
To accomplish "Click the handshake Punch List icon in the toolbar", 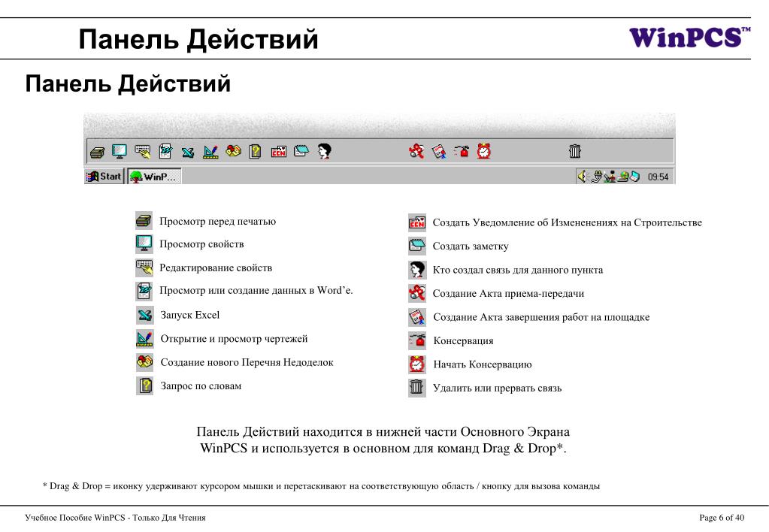I will point(233,151).
